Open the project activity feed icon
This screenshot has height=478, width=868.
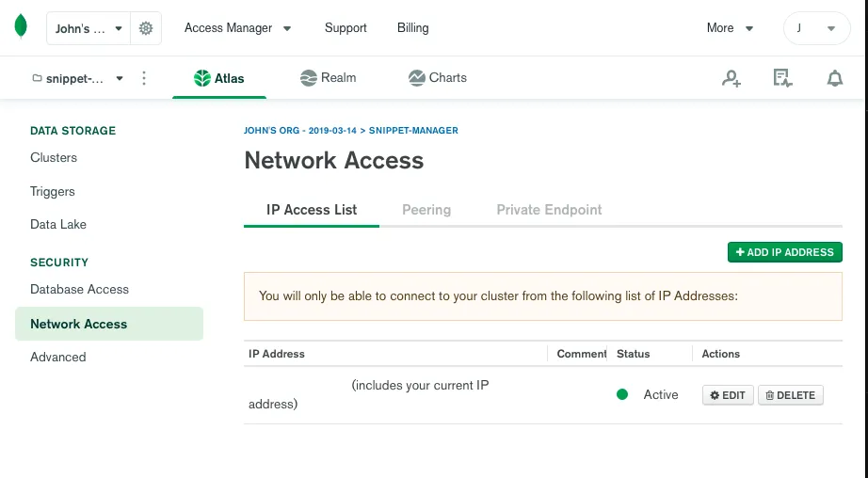coord(782,79)
